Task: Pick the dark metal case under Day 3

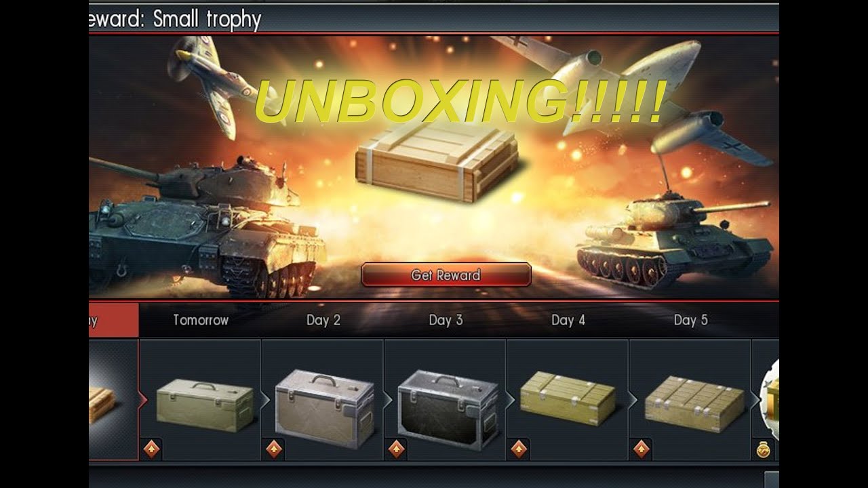Action: coord(448,410)
